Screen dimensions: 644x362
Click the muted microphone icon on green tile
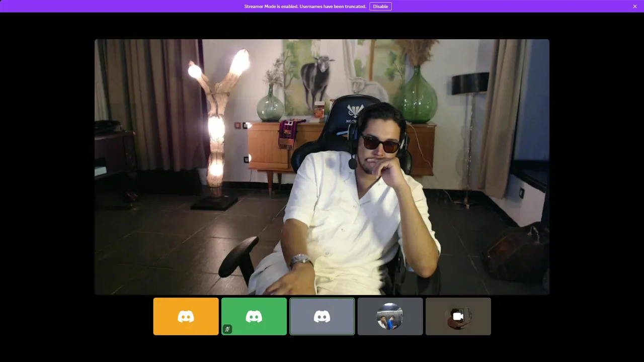227,329
